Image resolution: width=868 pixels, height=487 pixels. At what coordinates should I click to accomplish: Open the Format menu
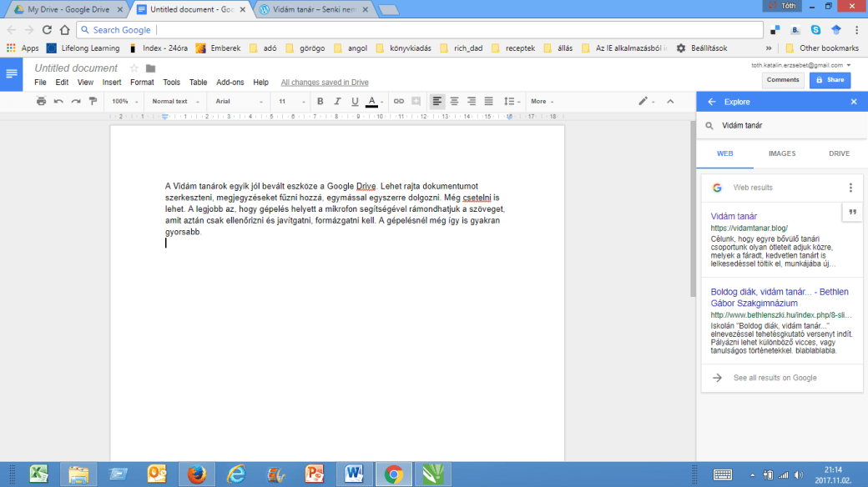pos(142,83)
